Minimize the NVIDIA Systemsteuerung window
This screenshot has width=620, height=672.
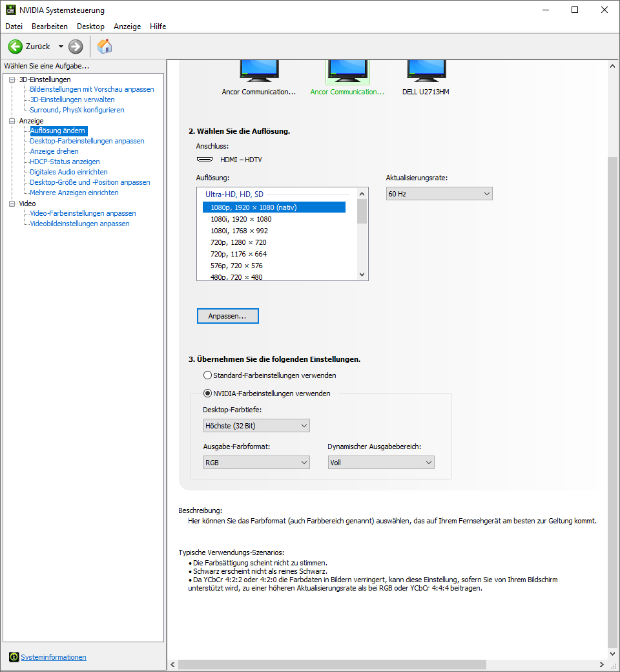(546, 10)
